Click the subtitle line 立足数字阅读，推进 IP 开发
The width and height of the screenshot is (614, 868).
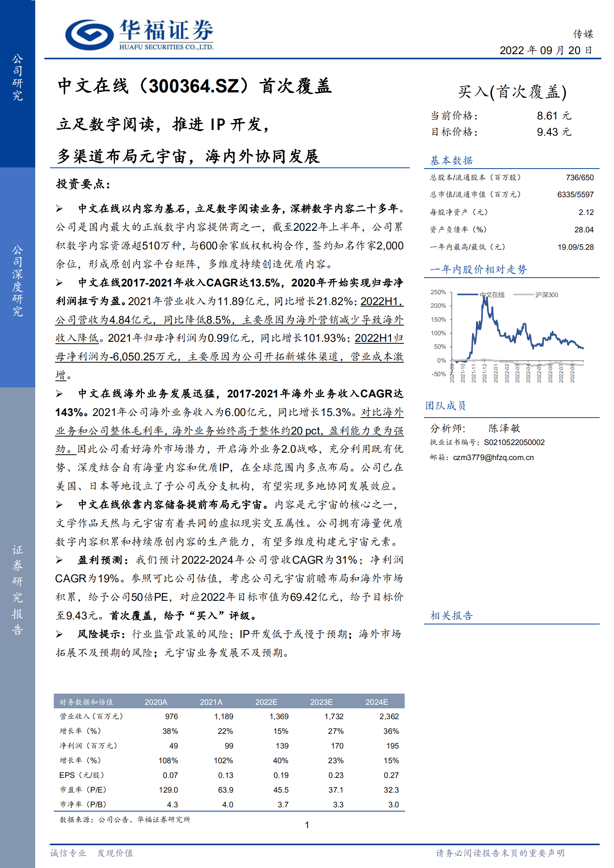pyautogui.click(x=162, y=124)
